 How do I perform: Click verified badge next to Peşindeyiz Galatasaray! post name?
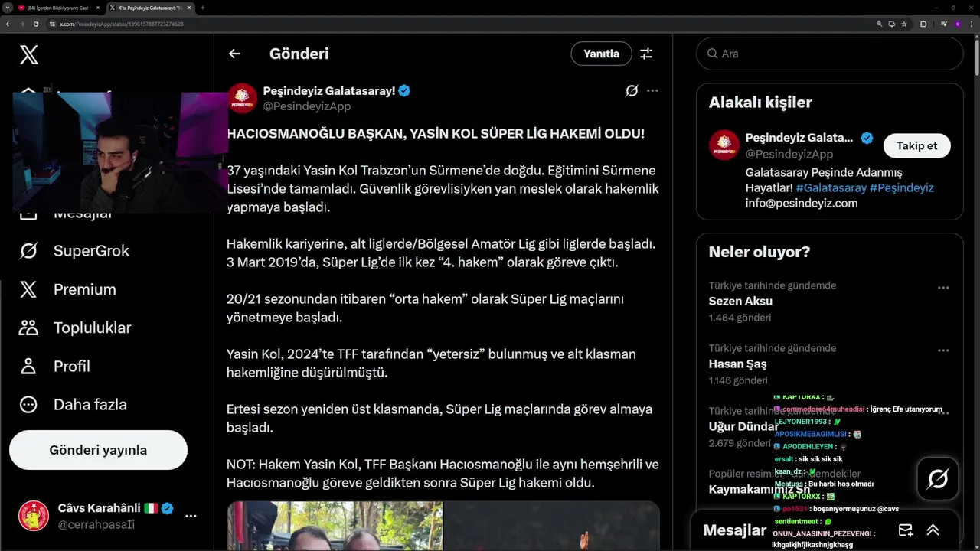point(404,90)
